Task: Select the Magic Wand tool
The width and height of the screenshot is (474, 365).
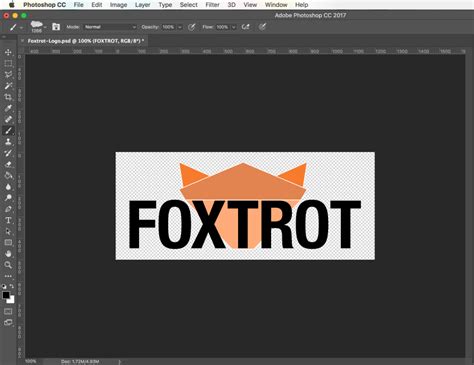Action: (8, 86)
